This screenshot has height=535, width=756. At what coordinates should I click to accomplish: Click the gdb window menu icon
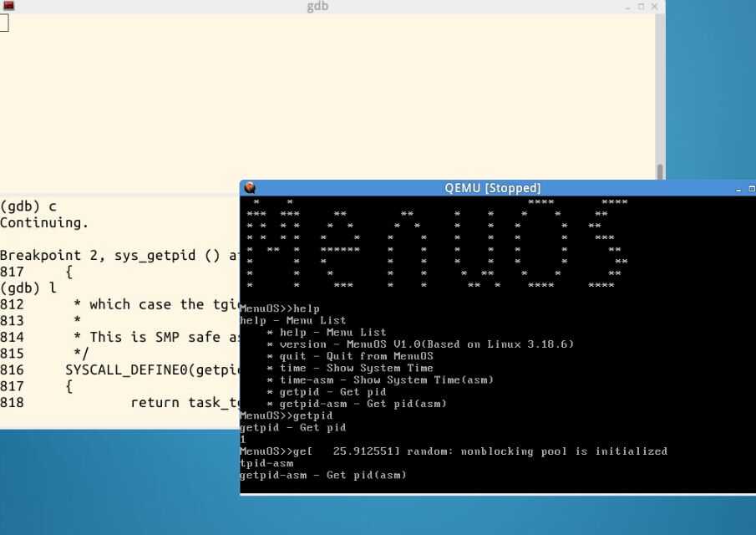[8, 6]
